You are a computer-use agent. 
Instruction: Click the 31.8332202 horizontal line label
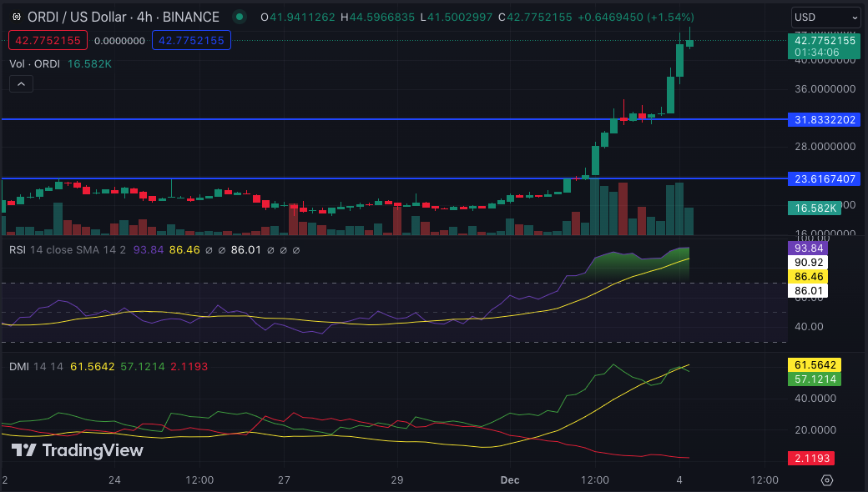[x=825, y=120]
